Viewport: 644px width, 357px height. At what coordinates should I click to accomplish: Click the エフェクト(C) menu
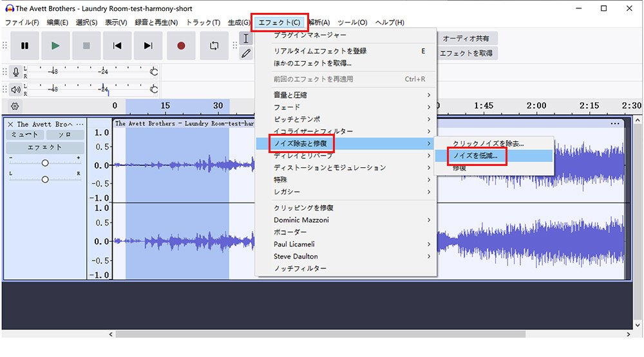click(x=279, y=22)
